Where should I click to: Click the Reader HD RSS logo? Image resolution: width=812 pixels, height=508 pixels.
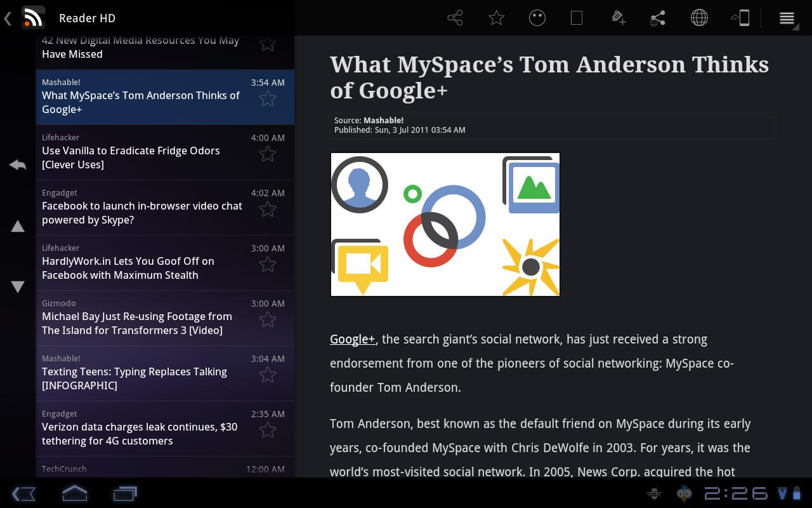33,18
